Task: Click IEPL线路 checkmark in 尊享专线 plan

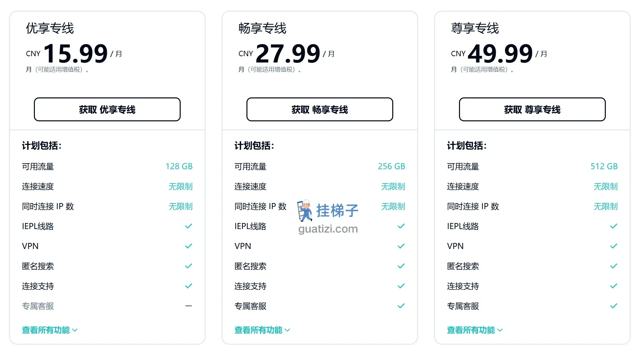Action: 614,226
